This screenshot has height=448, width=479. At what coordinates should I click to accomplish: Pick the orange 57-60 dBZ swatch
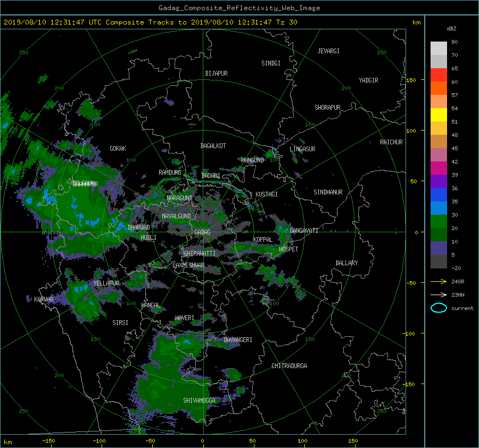coord(439,88)
